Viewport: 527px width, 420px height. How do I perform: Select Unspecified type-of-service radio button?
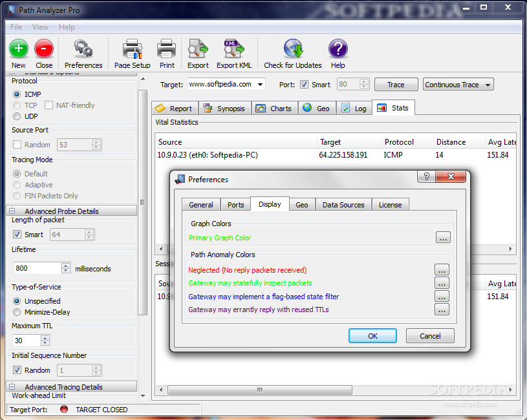[16, 301]
